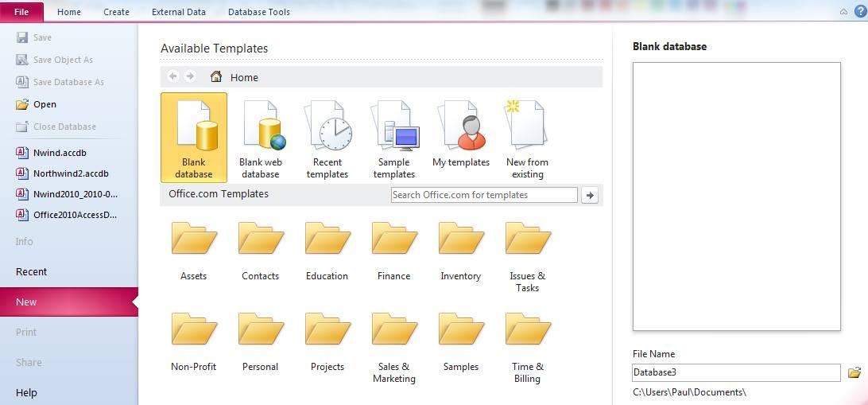Switch to the Create ribbon tab

[116, 12]
